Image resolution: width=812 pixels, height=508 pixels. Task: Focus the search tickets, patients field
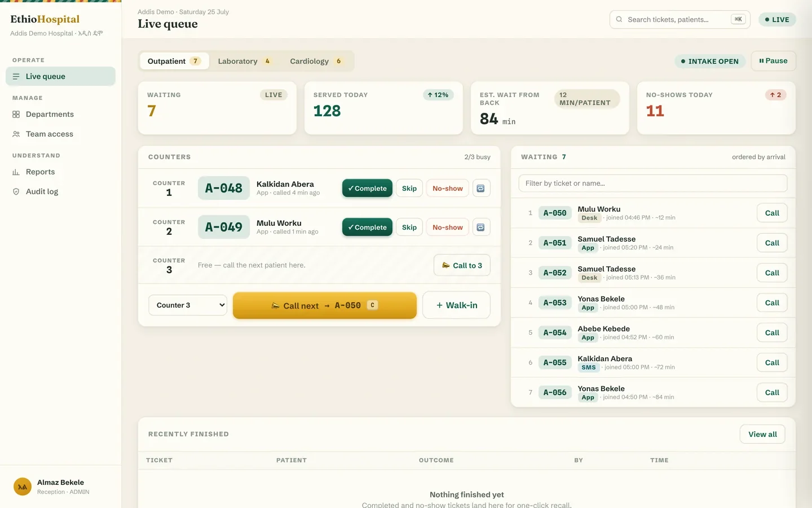(679, 19)
